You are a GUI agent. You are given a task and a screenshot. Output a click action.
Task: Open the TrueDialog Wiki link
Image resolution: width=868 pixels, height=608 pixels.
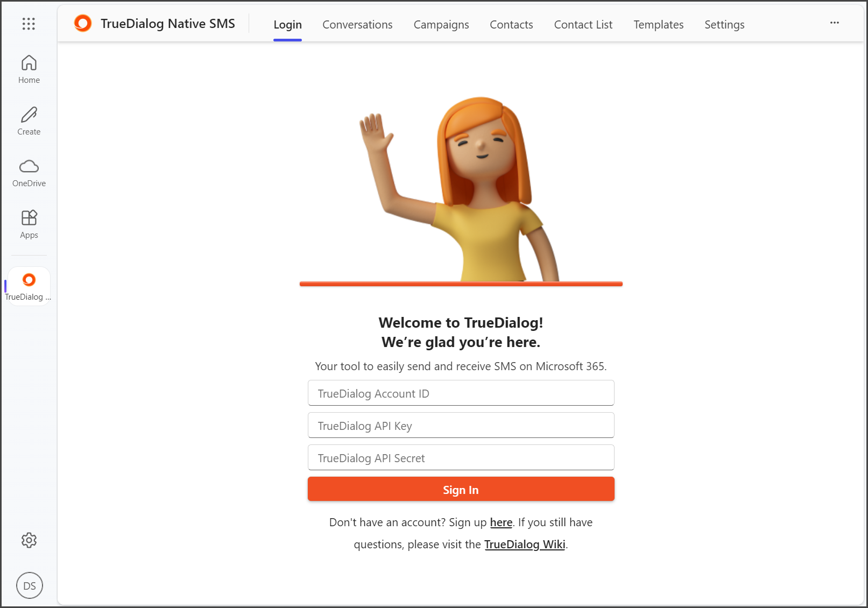coord(525,545)
